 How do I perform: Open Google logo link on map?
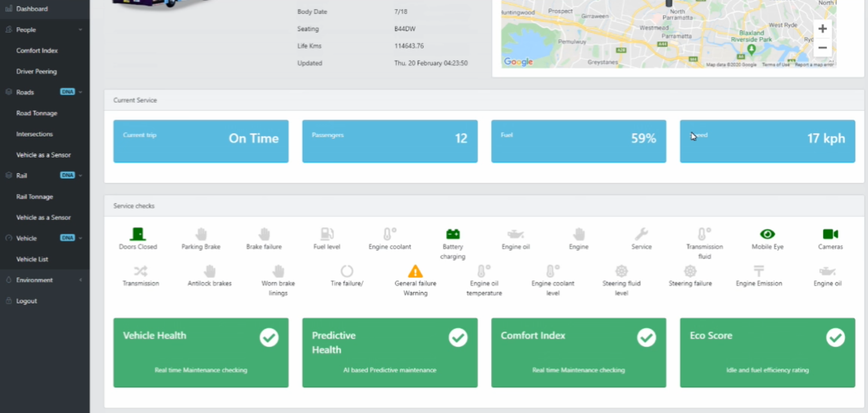click(518, 62)
